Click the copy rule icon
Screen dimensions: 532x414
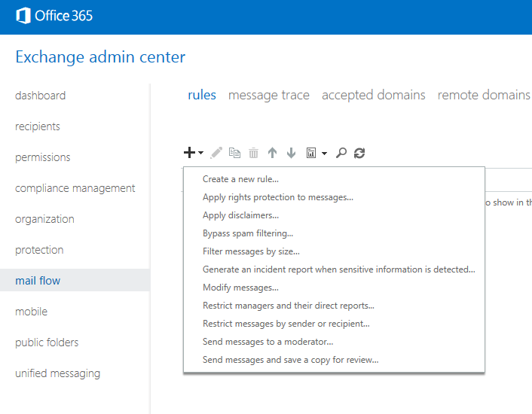click(x=234, y=153)
